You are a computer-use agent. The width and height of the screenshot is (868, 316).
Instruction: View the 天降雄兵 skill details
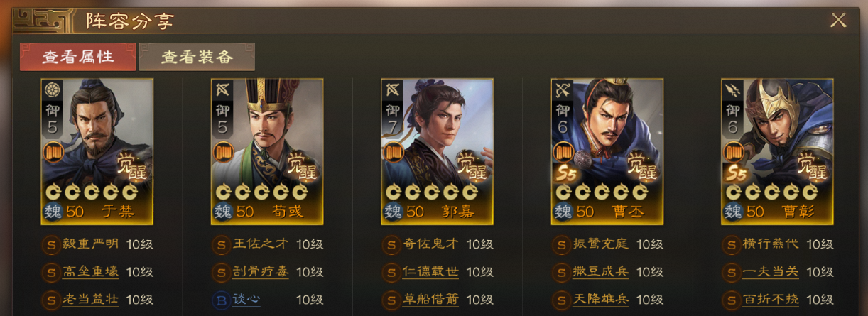pos(601,299)
